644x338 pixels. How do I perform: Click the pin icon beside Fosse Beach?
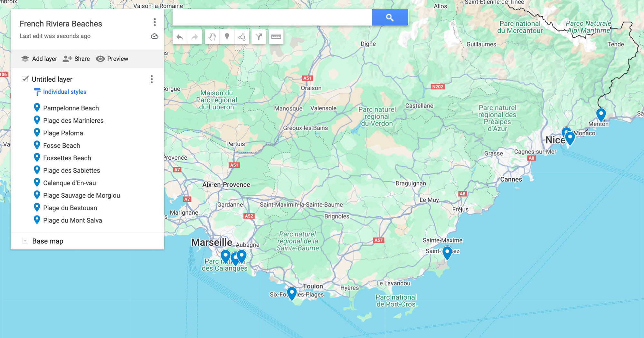(37, 145)
